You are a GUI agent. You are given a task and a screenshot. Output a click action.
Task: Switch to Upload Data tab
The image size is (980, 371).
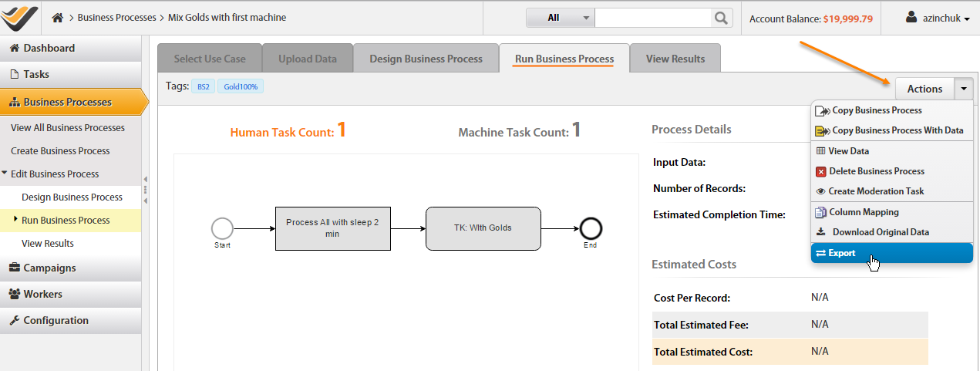click(308, 59)
